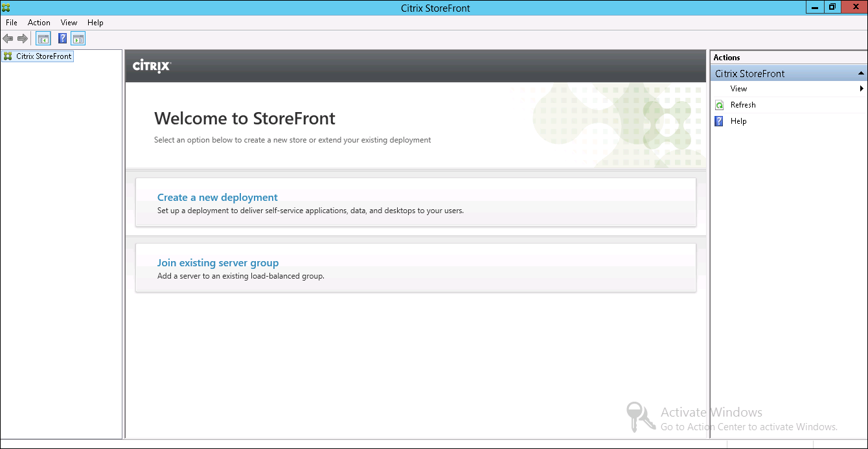Click the Join existing server group link
The image size is (868, 449).
(218, 262)
